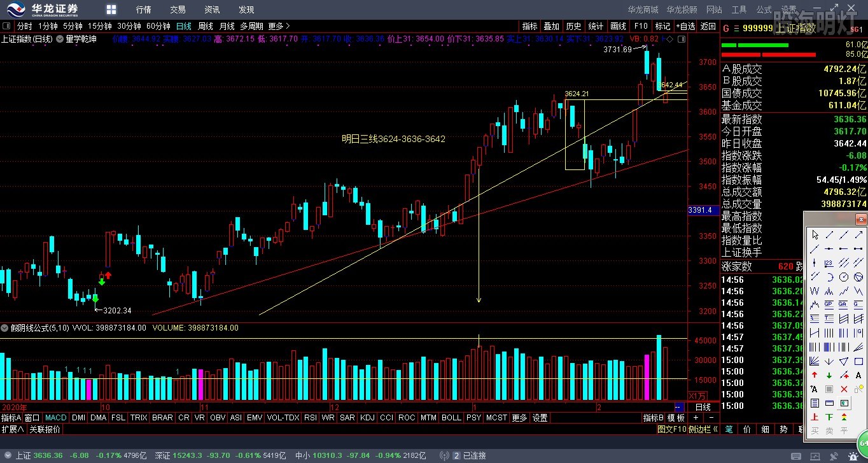Pick the rectangle drawing tool
This screenshot has width=868, height=463.
click(x=858, y=360)
